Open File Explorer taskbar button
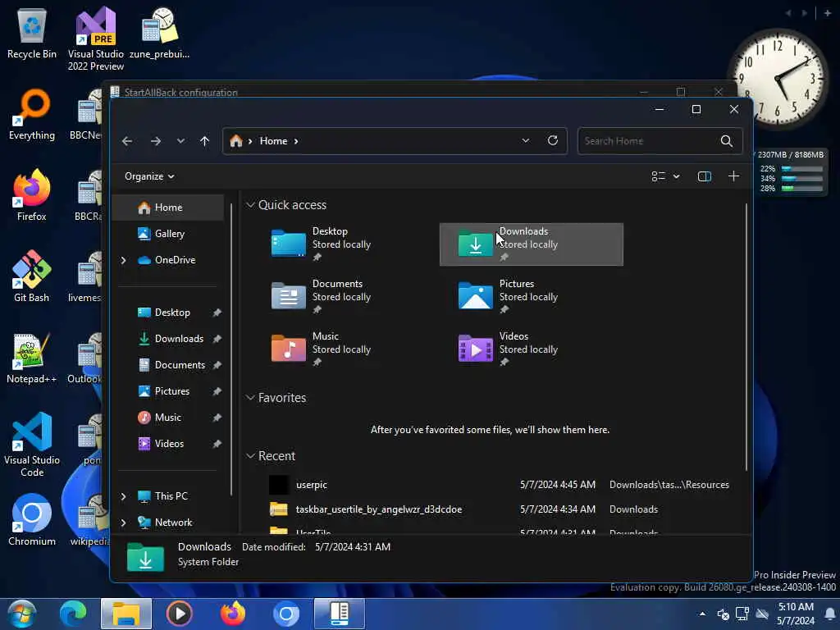The width and height of the screenshot is (840, 630). (126, 614)
